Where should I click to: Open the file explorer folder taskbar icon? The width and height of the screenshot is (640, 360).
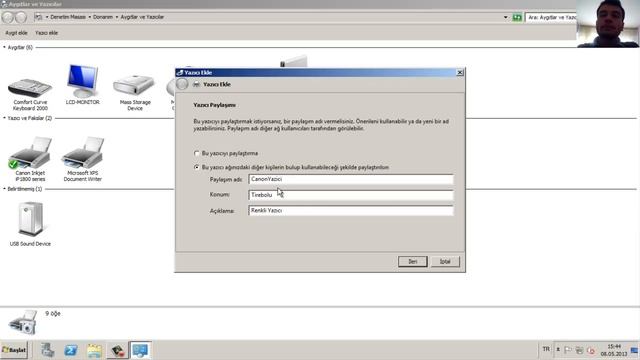pos(94,350)
